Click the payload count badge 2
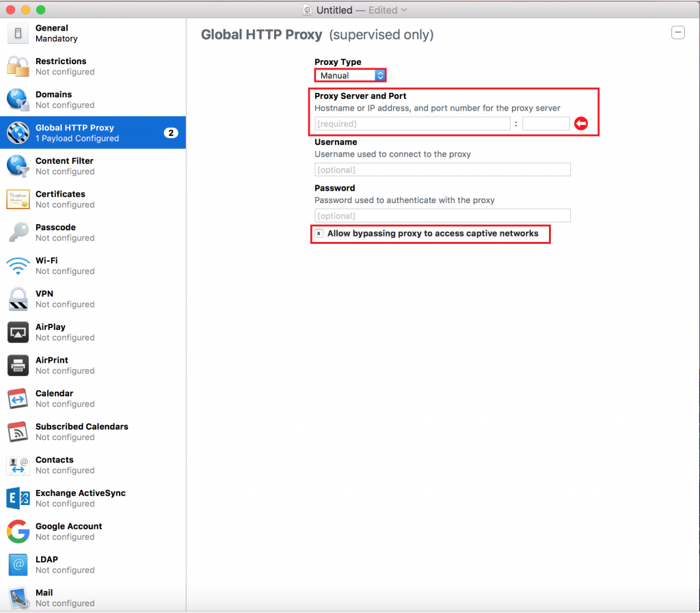This screenshot has height=613, width=700. pyautogui.click(x=170, y=133)
